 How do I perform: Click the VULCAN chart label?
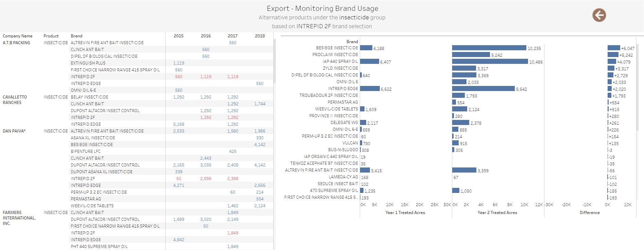point(350,143)
